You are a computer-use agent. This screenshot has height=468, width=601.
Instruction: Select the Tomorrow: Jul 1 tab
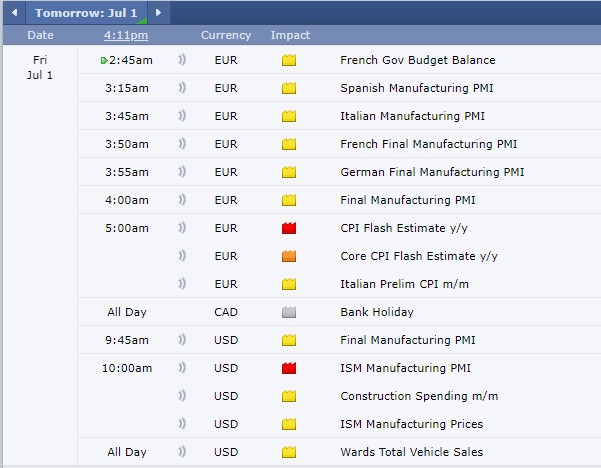coord(86,13)
